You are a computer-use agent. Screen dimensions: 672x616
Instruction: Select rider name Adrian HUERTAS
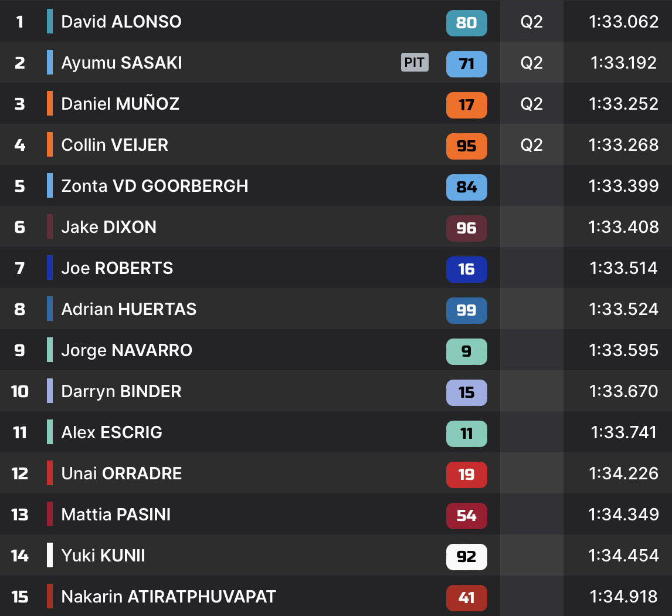[x=129, y=310]
